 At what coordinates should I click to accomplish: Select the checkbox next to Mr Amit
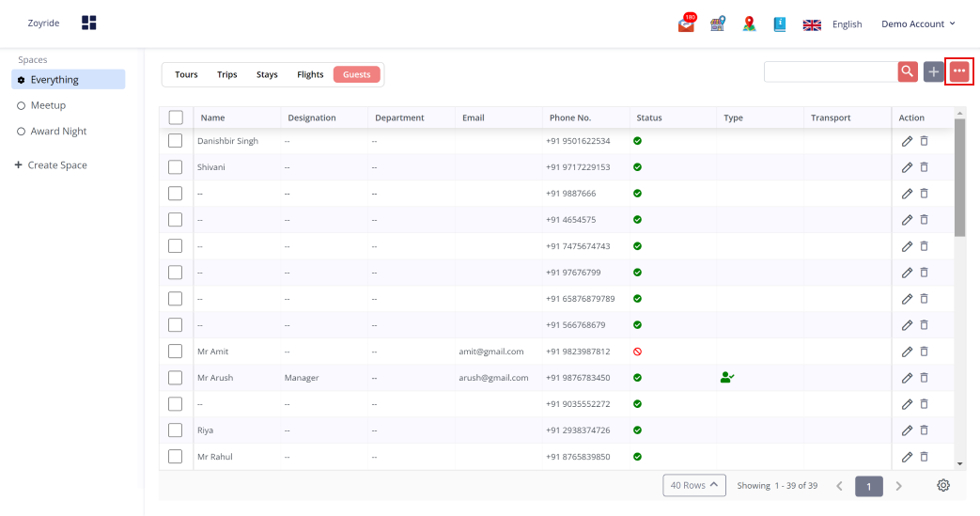pos(176,352)
